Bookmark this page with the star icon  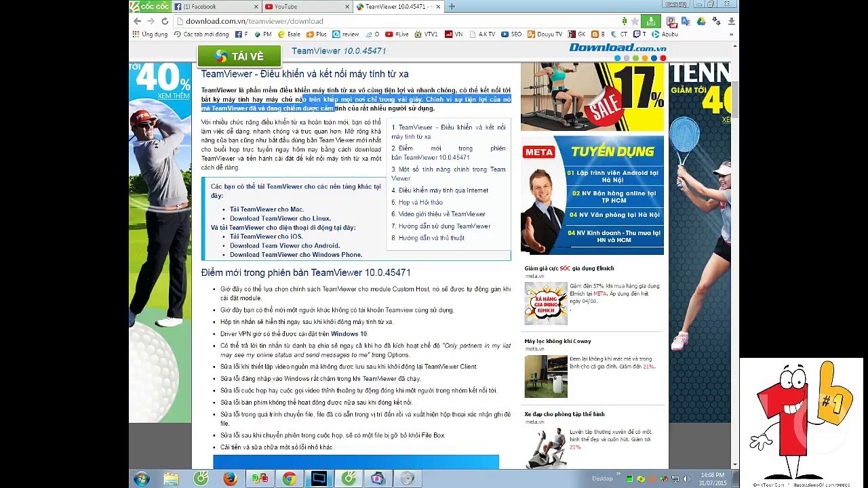coord(635,21)
